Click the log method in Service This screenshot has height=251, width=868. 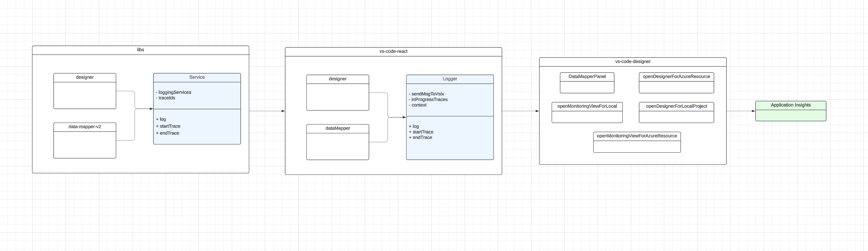[x=161, y=119]
